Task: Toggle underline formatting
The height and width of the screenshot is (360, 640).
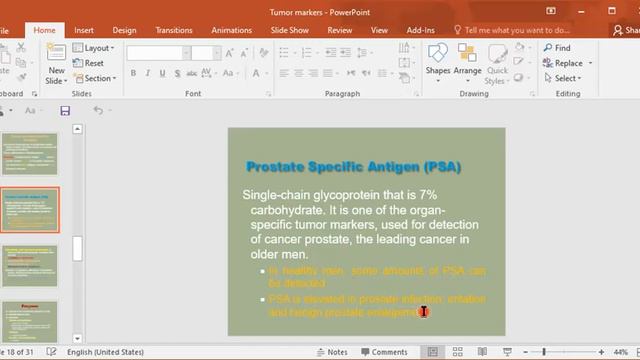Action: (162, 73)
